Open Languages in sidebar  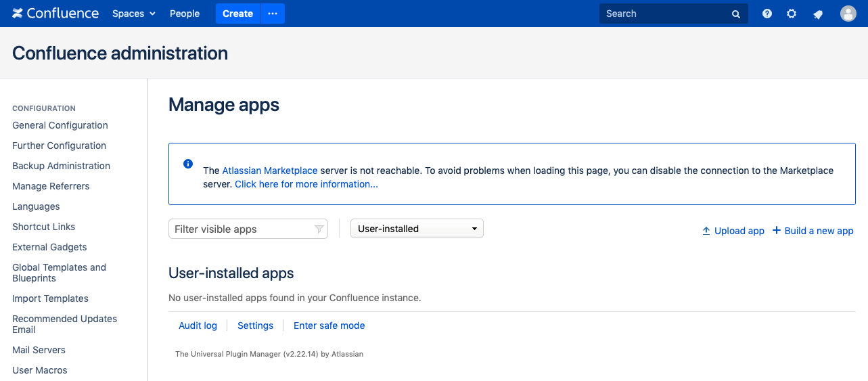(36, 206)
